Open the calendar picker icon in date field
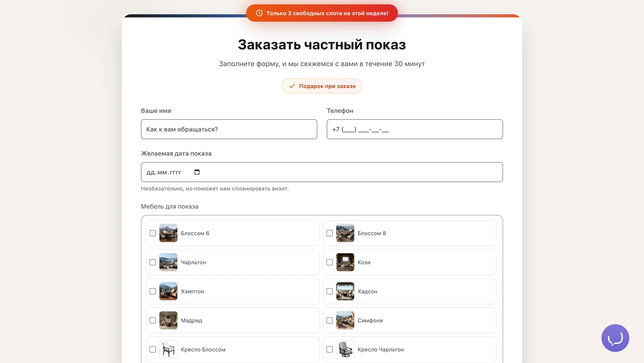 coord(197,172)
